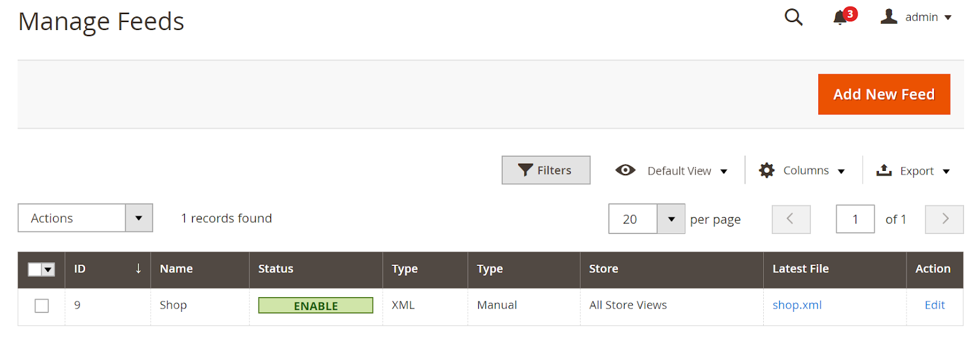Expand the header mass-select dropdown arrow

coord(48,270)
